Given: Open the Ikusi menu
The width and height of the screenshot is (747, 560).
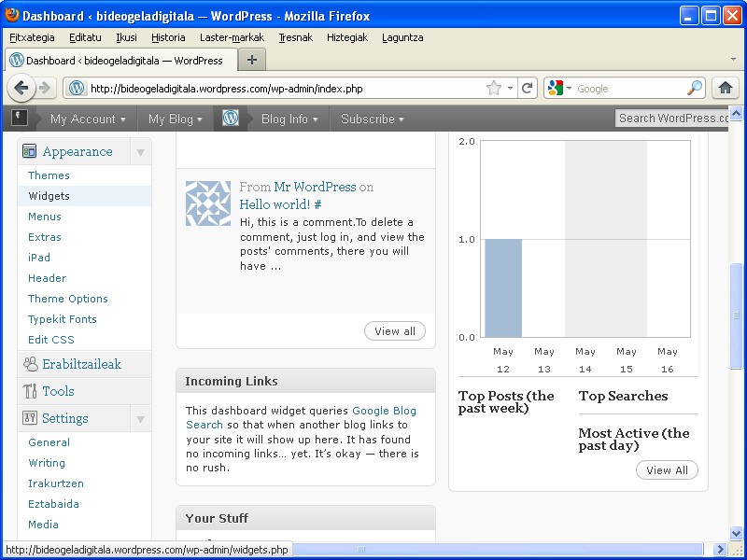Looking at the screenshot, I should click(126, 37).
